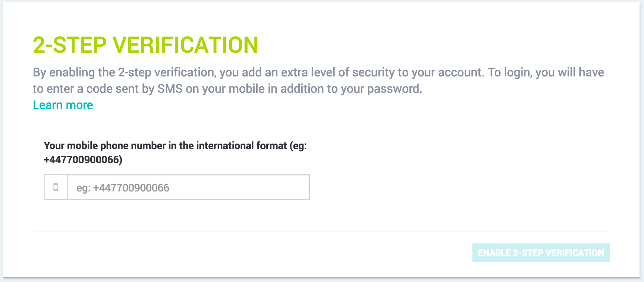Viewport: 644px width, 282px height.
Task: Activate the Enable 2-Step Verification button
Action: (x=541, y=252)
